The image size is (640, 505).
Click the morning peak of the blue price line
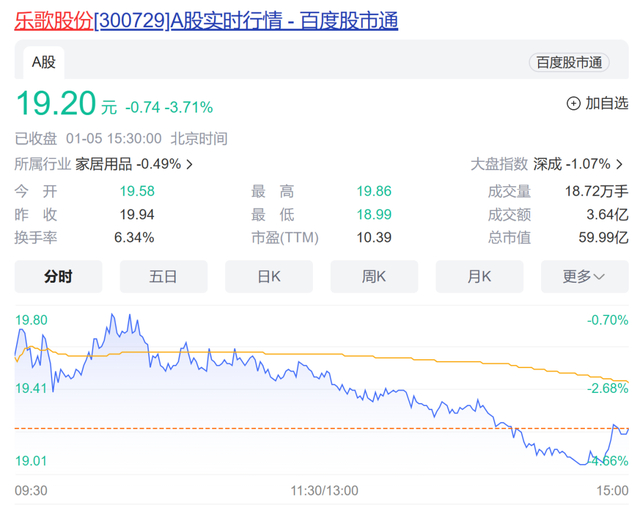(112, 314)
